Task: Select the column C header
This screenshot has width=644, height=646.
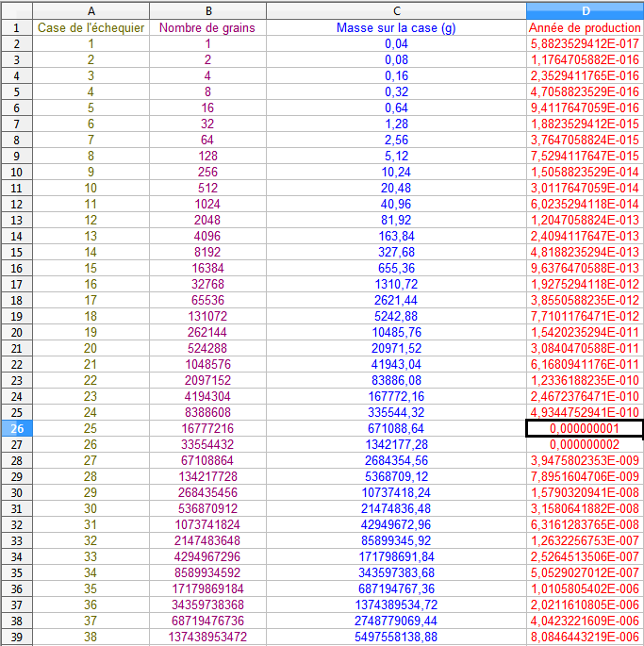Action: pyautogui.click(x=396, y=10)
